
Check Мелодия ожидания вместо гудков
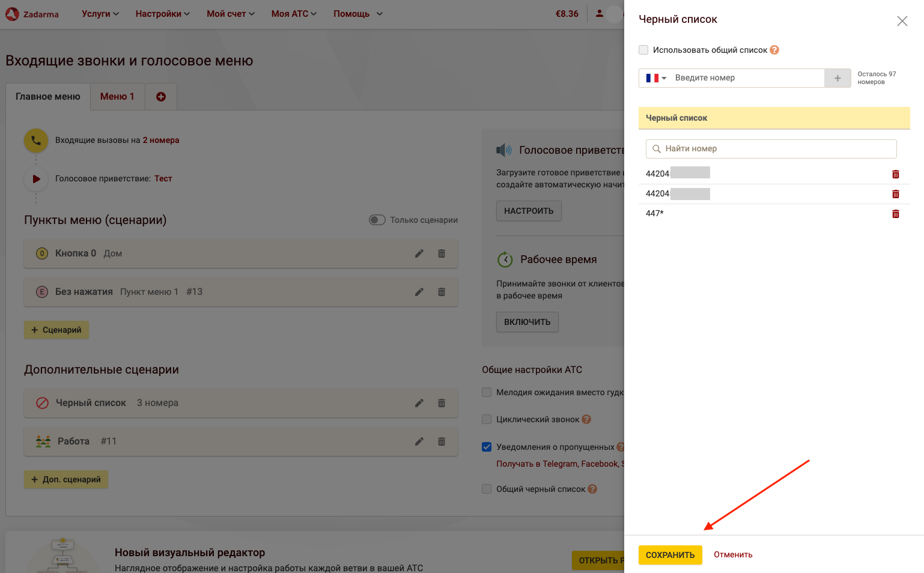tap(487, 392)
